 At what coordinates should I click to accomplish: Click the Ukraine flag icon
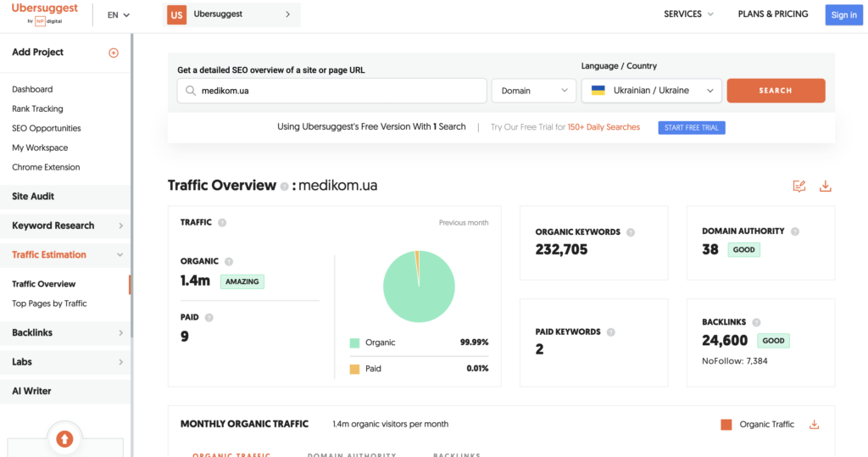598,90
